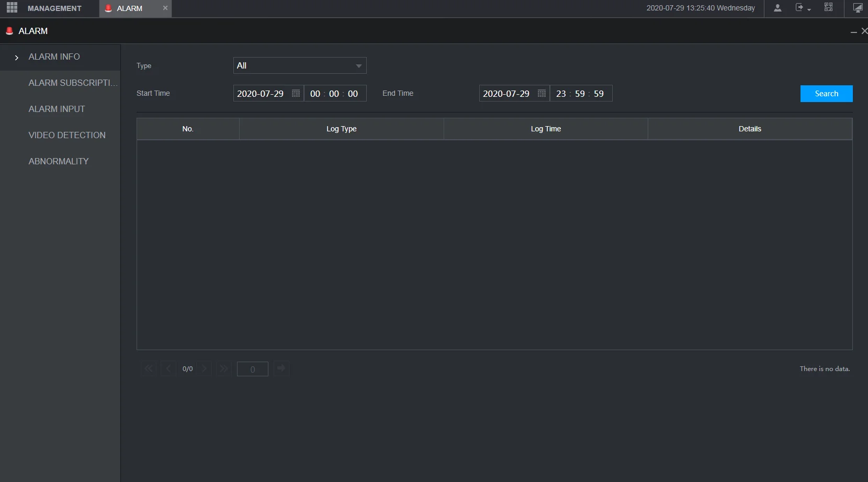Open the Abnormality section
The height and width of the screenshot is (482, 868).
tap(59, 161)
